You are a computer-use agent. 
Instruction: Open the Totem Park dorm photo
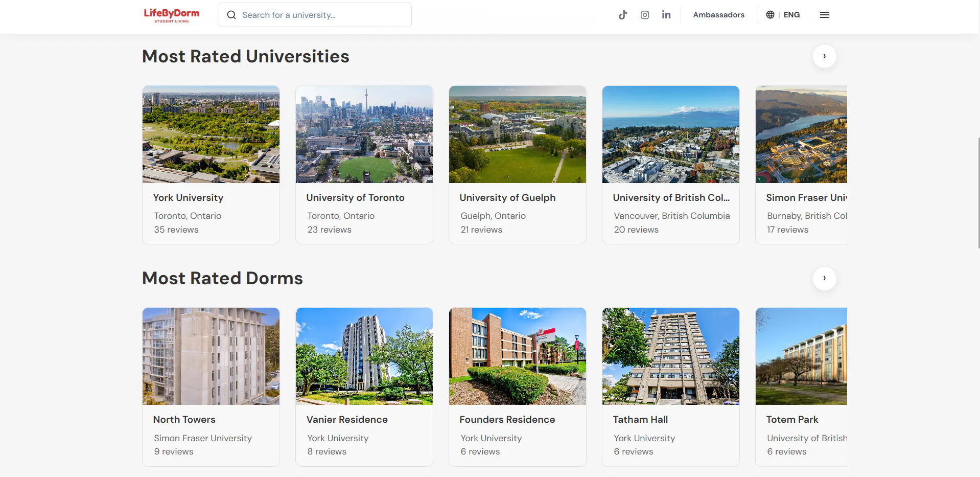click(x=801, y=356)
